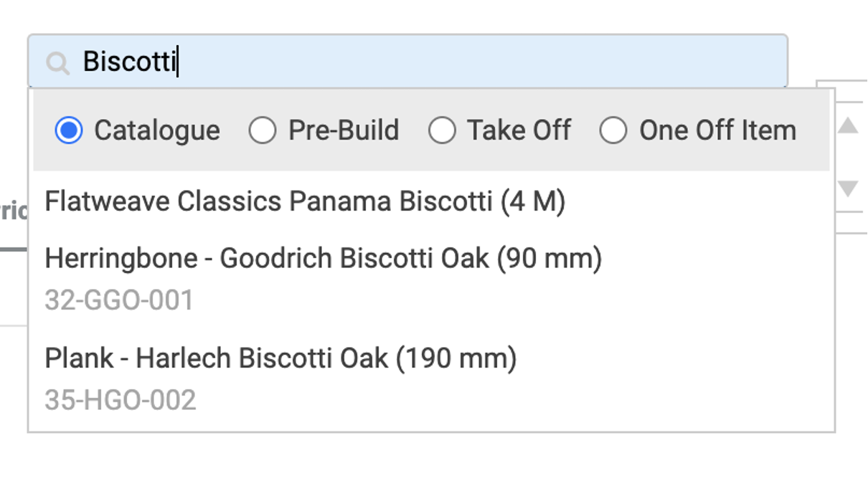The image size is (868, 486).
Task: Click the Catalogue label text
Action: (157, 130)
